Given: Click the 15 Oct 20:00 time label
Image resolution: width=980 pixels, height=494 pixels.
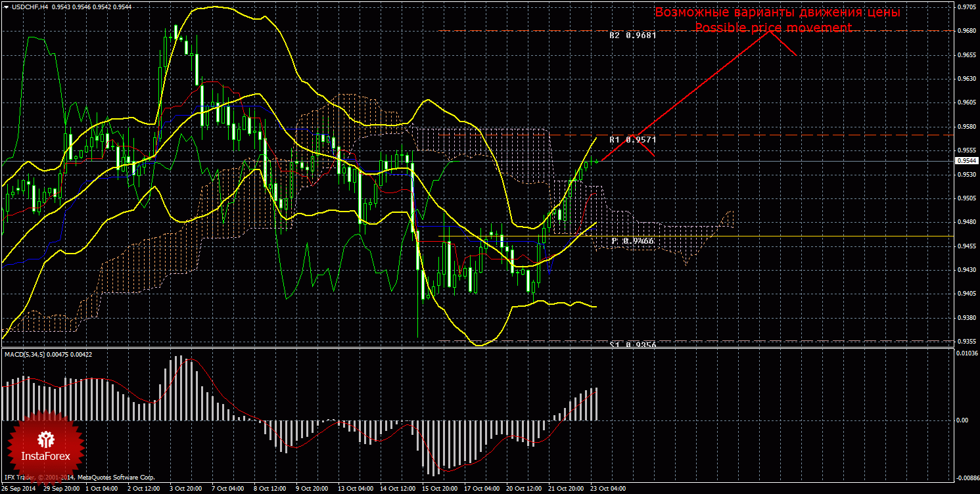Looking at the screenshot, I should point(440,489).
